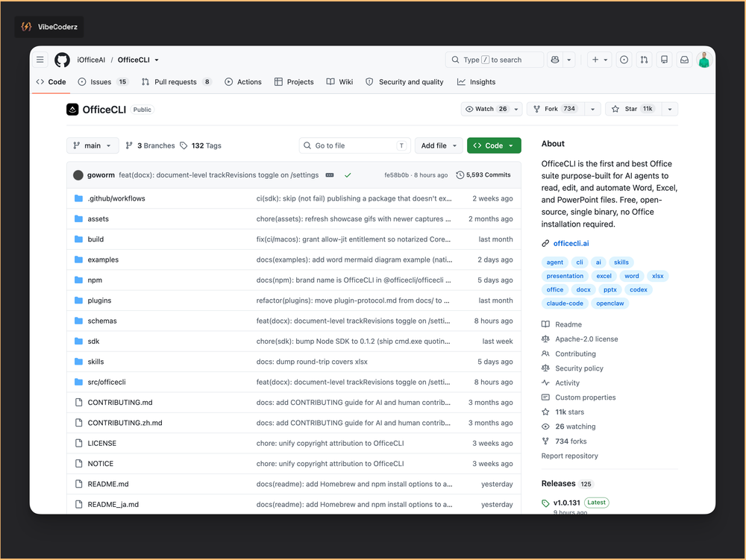This screenshot has width=746, height=560.
Task: Expand the Add file dropdown
Action: [x=439, y=145]
